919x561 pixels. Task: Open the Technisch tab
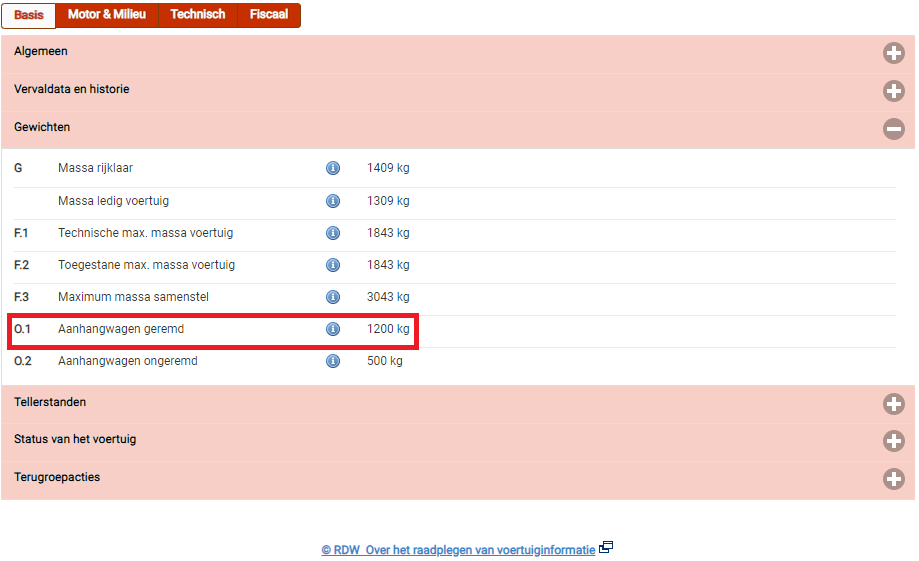tap(197, 15)
